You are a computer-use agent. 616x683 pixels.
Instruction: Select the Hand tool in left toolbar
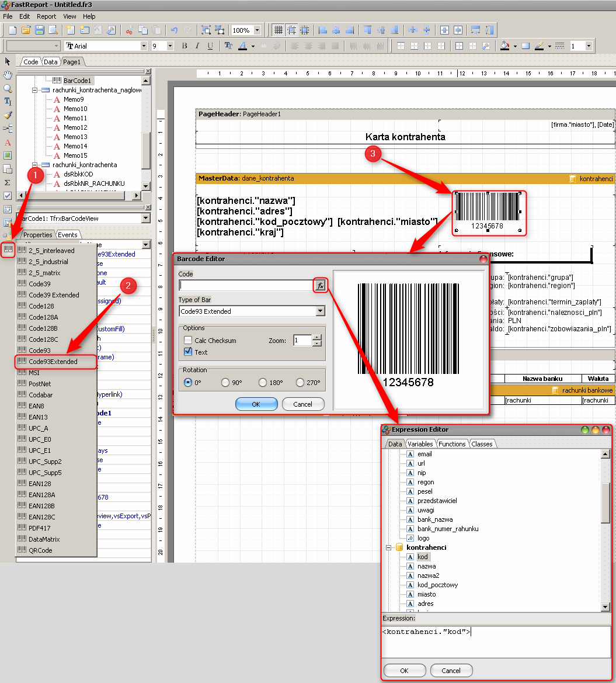pyautogui.click(x=8, y=75)
